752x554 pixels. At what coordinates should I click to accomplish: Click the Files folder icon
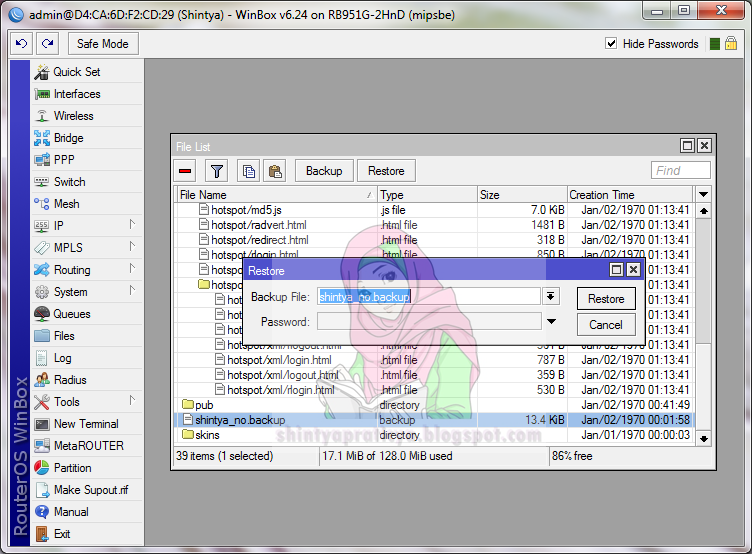coord(42,336)
